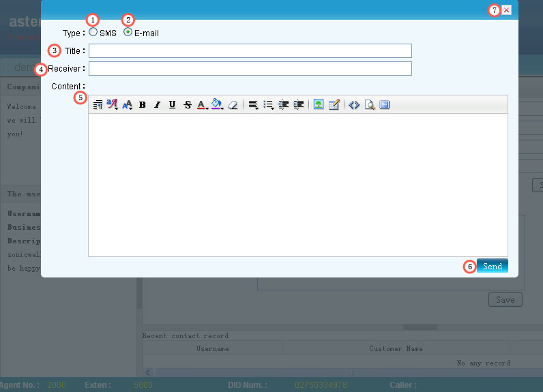
Task: Decrease indent with the outdent icon
Action: point(283,104)
